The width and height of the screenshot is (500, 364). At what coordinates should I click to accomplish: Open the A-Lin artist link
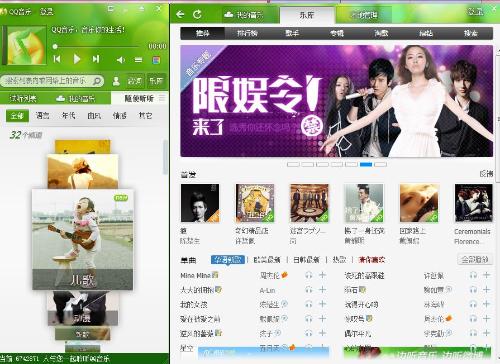(x=267, y=290)
